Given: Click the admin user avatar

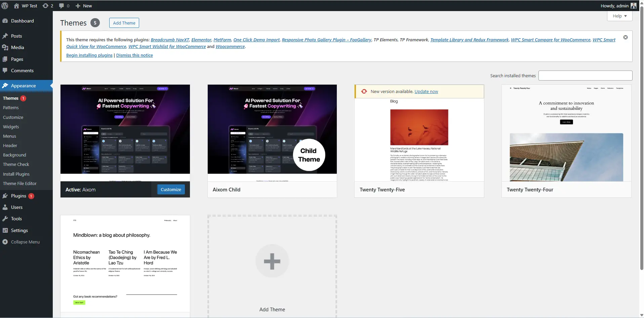Looking at the screenshot, I should 633,6.
